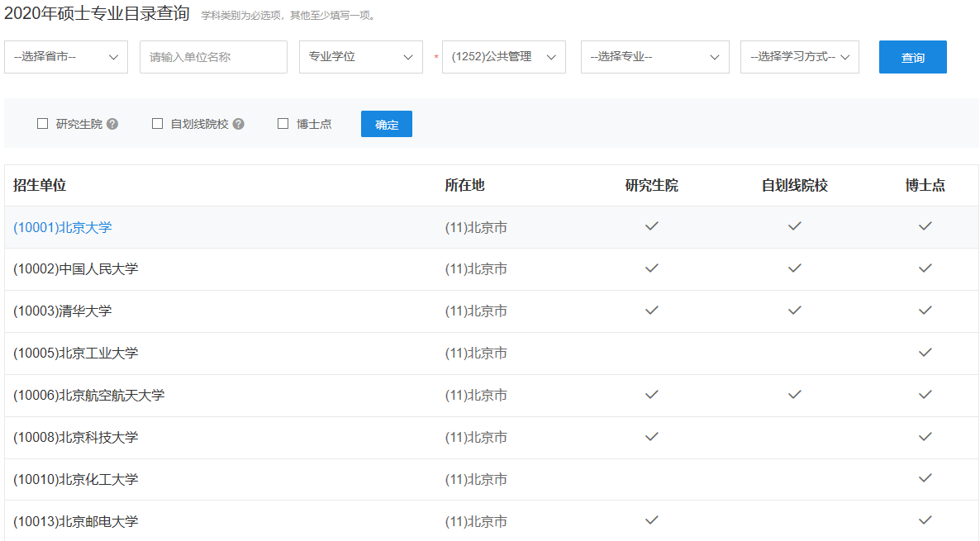
Task: Click (11)北京市 location in 北京大学 row
Action: pos(476,227)
